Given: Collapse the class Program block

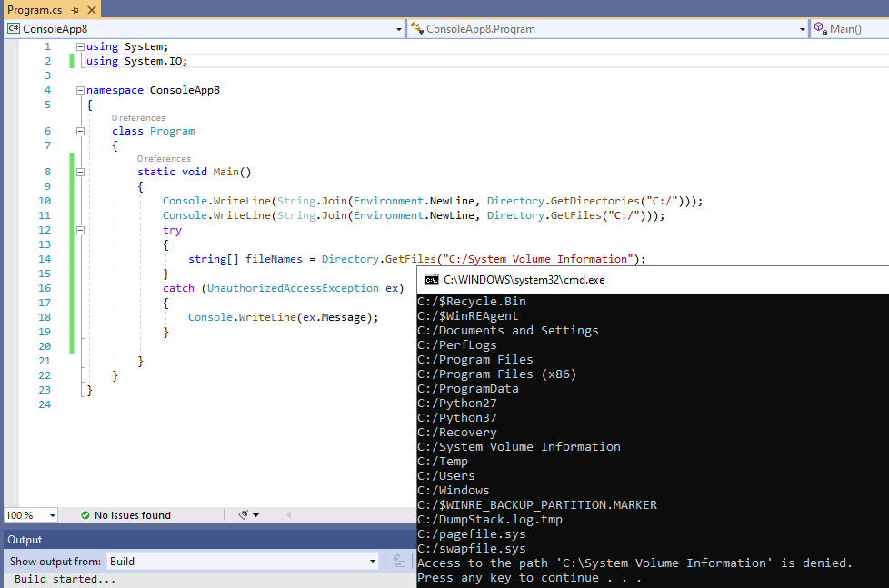Looking at the screenshot, I should [x=80, y=131].
